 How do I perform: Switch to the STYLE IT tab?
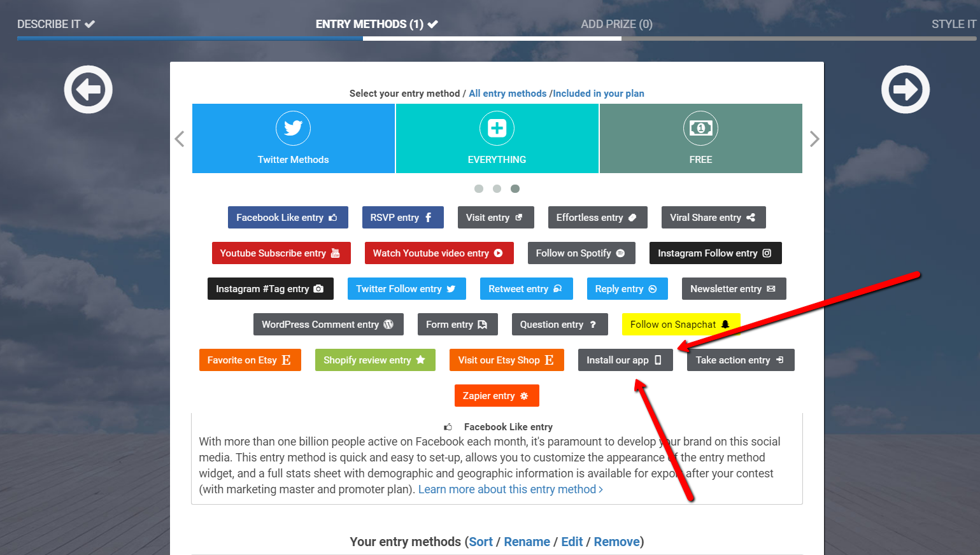pyautogui.click(x=954, y=24)
